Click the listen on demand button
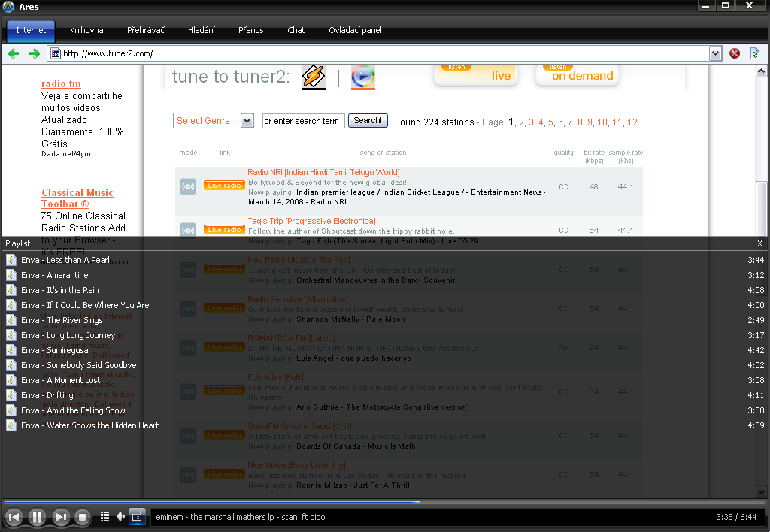The width and height of the screenshot is (770, 532). tap(577, 74)
